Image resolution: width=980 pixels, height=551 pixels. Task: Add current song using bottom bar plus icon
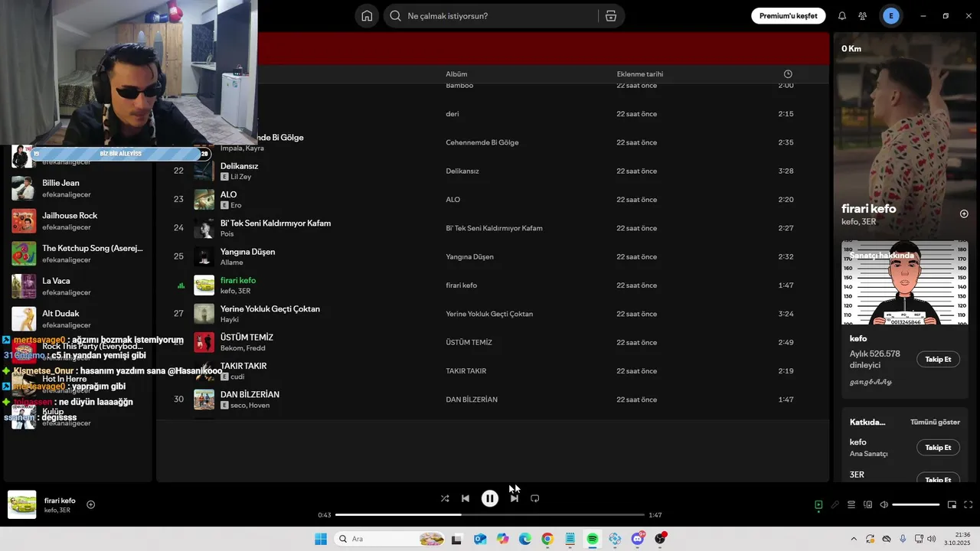(90, 504)
